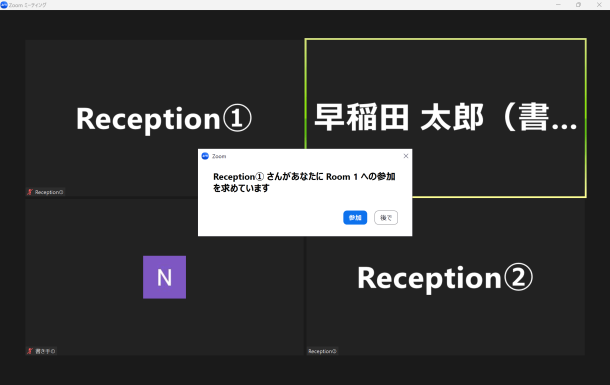Click the Zoom logo in the dialog title

tap(205, 156)
